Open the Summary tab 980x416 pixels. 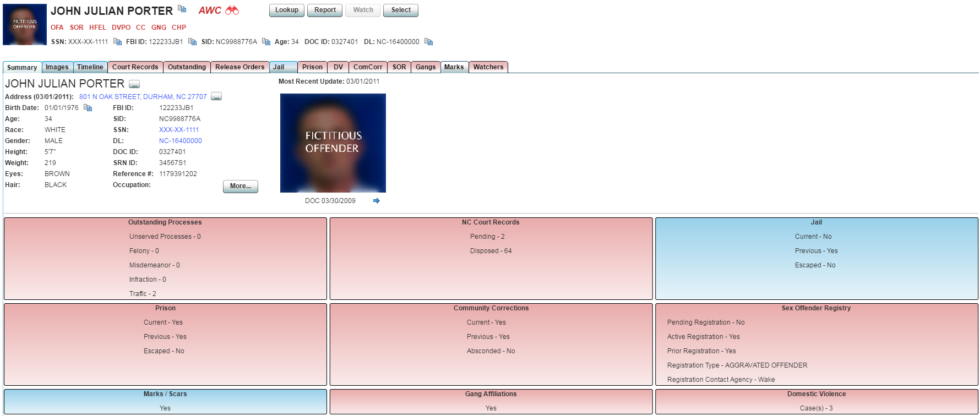pos(22,67)
